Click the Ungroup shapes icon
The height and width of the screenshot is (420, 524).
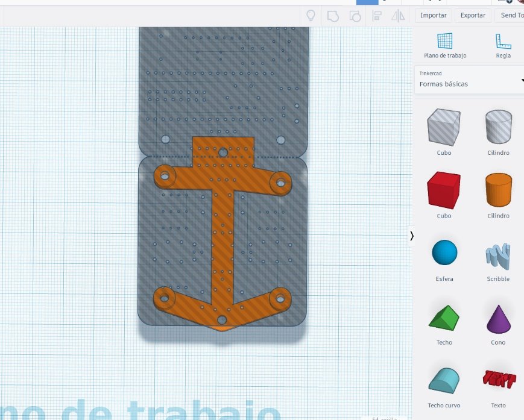[x=355, y=16]
